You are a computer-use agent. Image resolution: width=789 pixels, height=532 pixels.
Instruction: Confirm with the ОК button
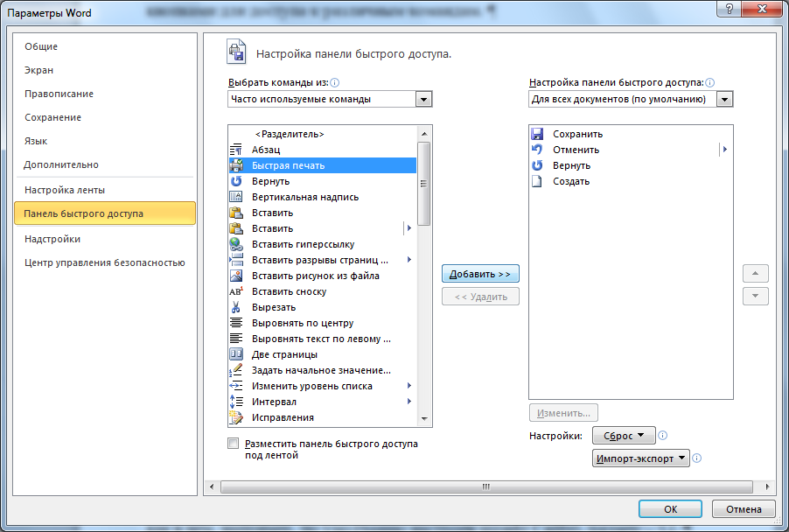click(670, 509)
